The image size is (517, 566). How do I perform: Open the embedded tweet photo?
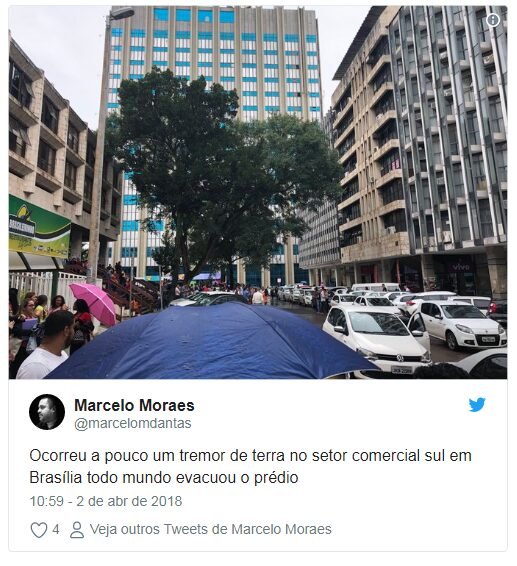coord(258,192)
